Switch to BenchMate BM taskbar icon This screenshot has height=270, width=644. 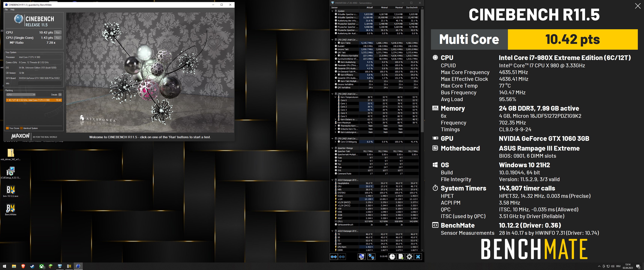pos(69,266)
